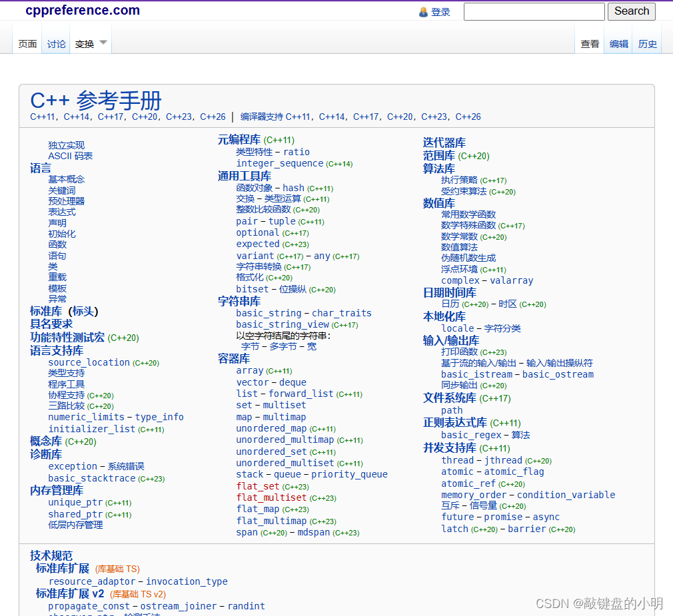Go to cppreference.com home logo
This screenshot has height=616, width=673.
coord(83,10)
